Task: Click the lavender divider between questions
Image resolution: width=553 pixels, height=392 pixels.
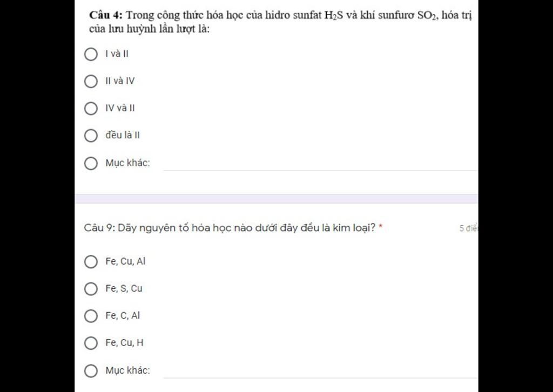Action: pyautogui.click(x=276, y=199)
